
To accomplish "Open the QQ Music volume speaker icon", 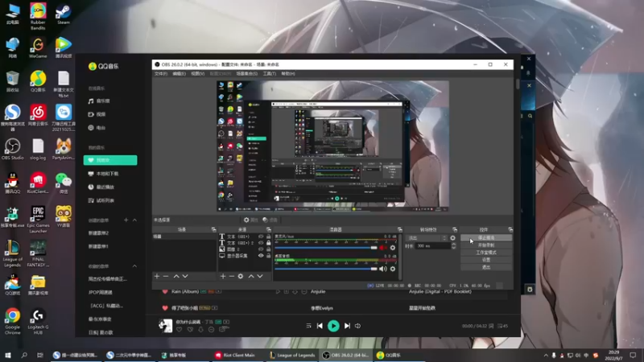I will click(357, 326).
